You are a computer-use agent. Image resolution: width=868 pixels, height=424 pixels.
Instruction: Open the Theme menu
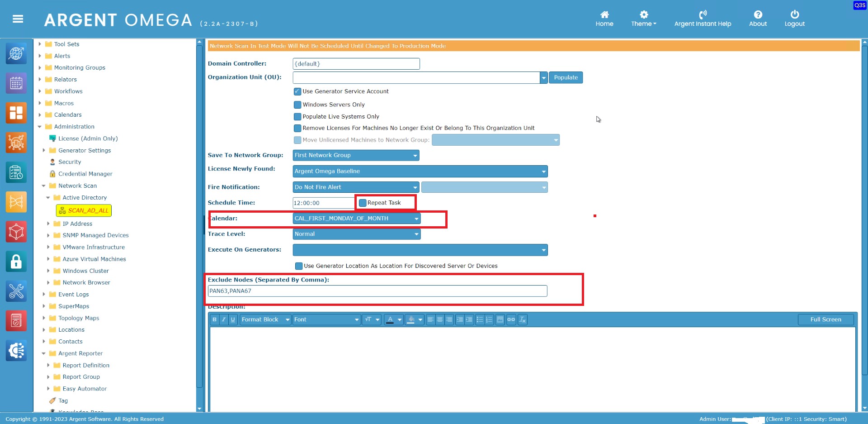[643, 19]
